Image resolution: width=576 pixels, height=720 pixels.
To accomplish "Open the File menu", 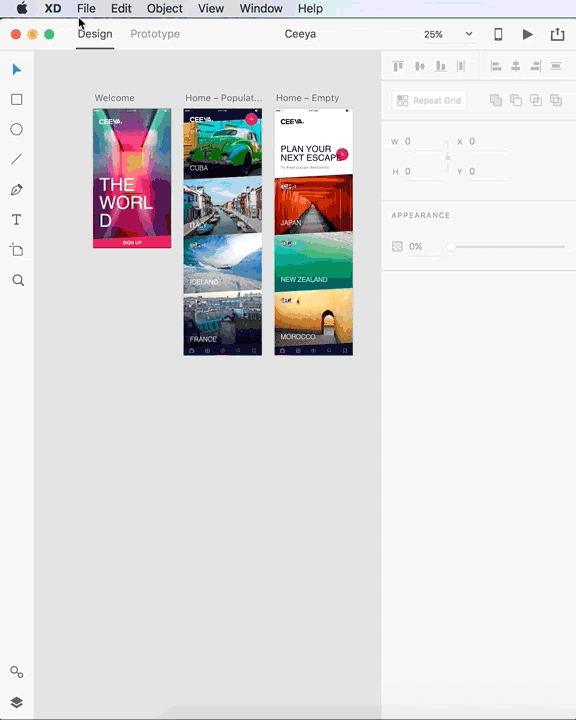I will [86, 8].
